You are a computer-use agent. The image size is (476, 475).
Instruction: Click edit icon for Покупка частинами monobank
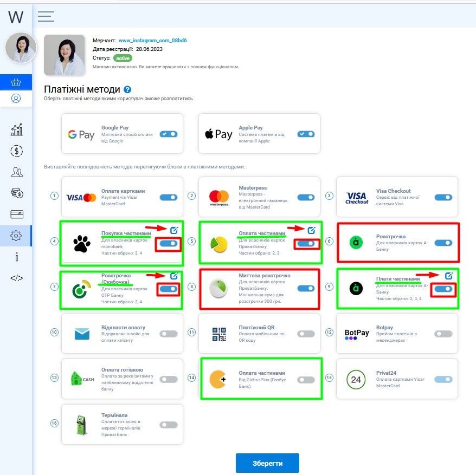(173, 230)
